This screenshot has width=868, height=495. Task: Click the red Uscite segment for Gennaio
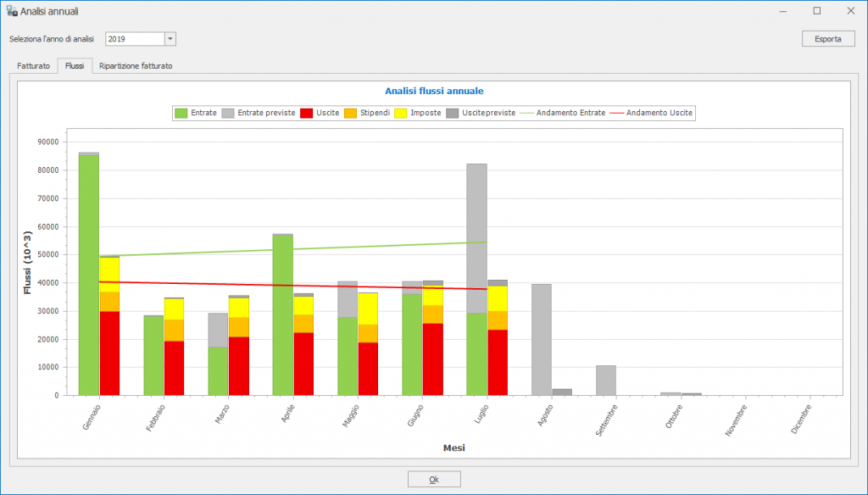[x=109, y=353]
